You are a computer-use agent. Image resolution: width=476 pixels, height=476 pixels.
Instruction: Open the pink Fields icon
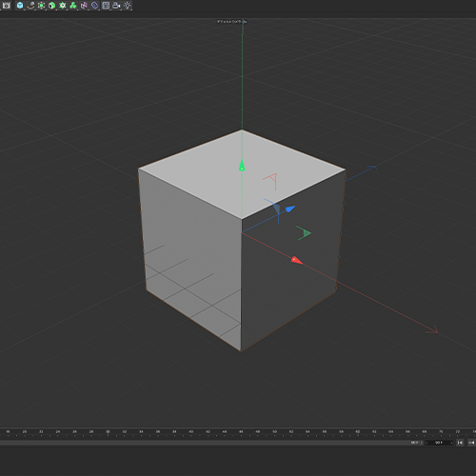click(x=84, y=5)
